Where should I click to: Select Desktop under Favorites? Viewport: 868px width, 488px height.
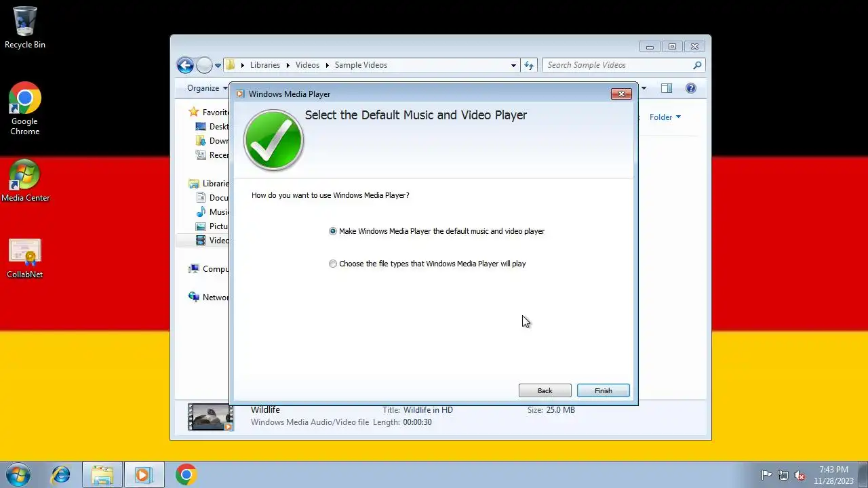(212, 127)
